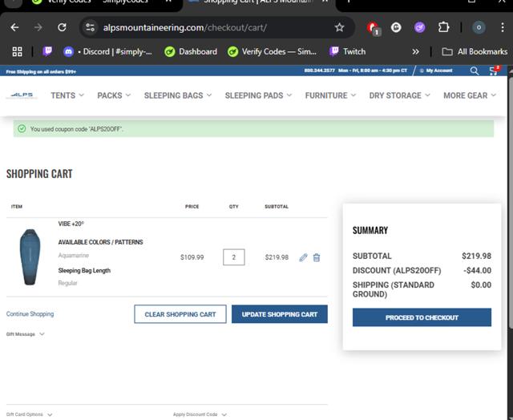Open the first Twitch bookmark icon
The width and height of the screenshot is (513, 420).
pyautogui.click(x=47, y=51)
